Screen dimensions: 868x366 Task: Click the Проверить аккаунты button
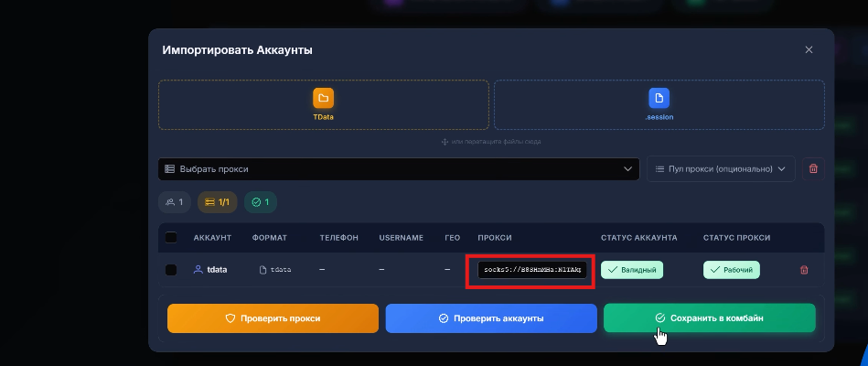(491, 318)
